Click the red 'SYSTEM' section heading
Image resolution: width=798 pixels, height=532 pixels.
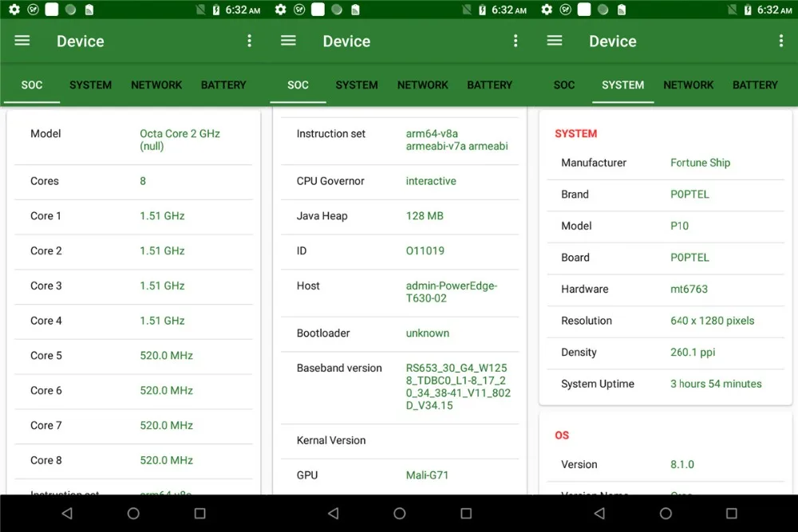[x=575, y=134]
